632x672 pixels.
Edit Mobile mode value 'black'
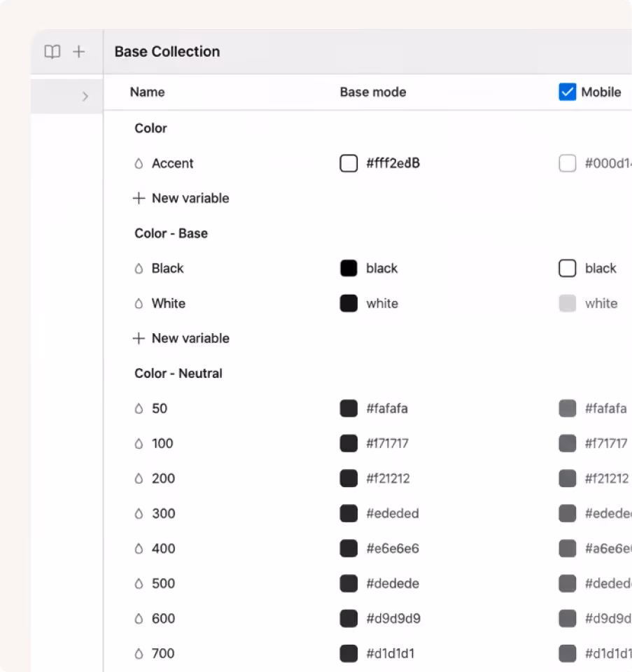[601, 268]
